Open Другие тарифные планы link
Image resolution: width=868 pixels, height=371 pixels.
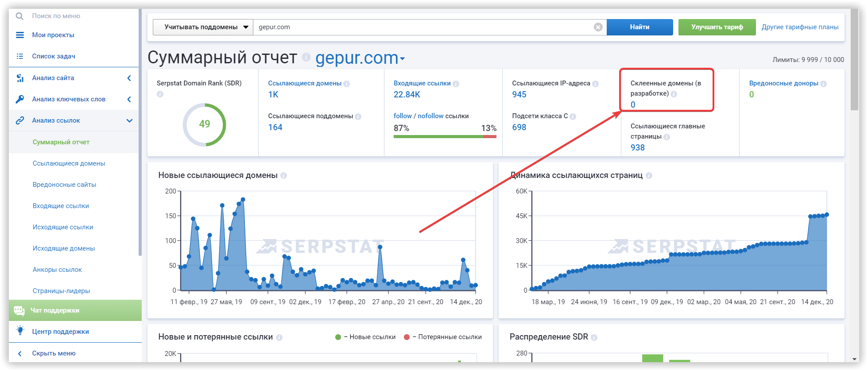click(x=800, y=27)
